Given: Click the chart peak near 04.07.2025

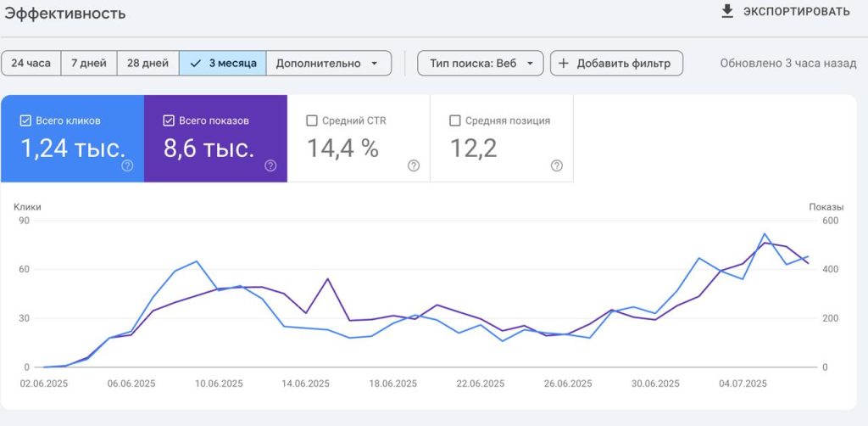Looking at the screenshot, I should tap(764, 233).
